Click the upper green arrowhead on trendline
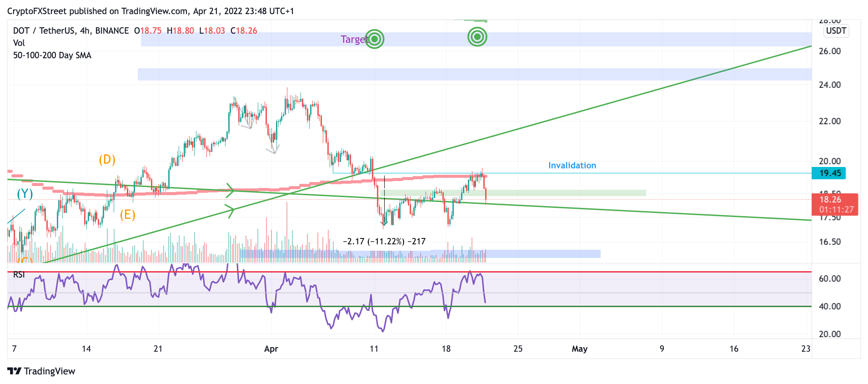The image size is (868, 384). click(x=230, y=190)
